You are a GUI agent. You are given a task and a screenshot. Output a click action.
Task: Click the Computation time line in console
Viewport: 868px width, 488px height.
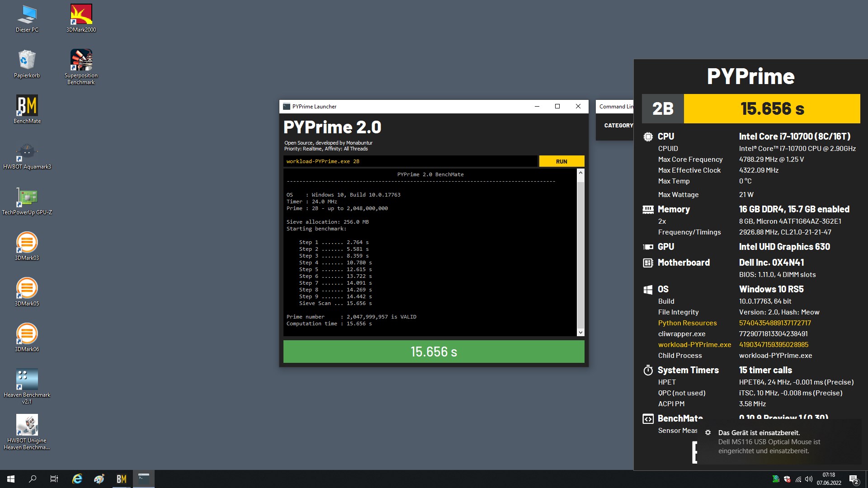[329, 324]
